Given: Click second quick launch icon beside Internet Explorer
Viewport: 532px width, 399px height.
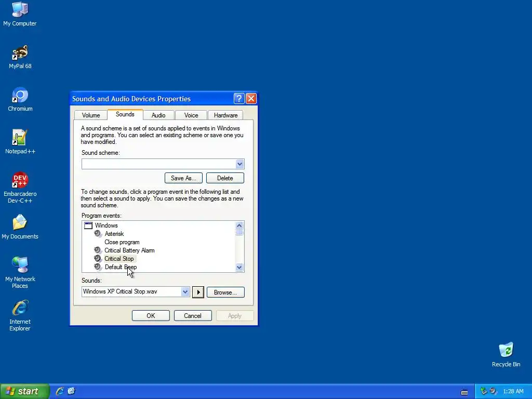Looking at the screenshot, I should tap(71, 391).
